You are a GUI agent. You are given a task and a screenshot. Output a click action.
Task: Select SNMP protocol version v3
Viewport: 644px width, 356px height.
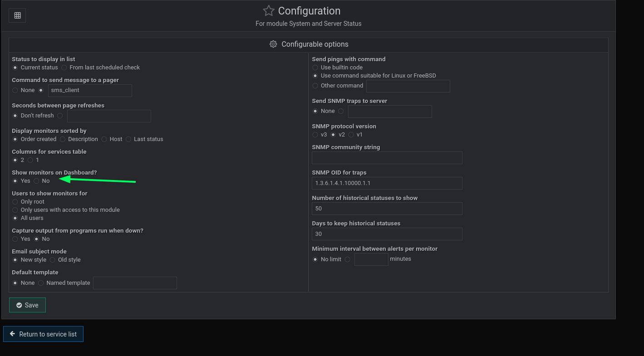[315, 135]
